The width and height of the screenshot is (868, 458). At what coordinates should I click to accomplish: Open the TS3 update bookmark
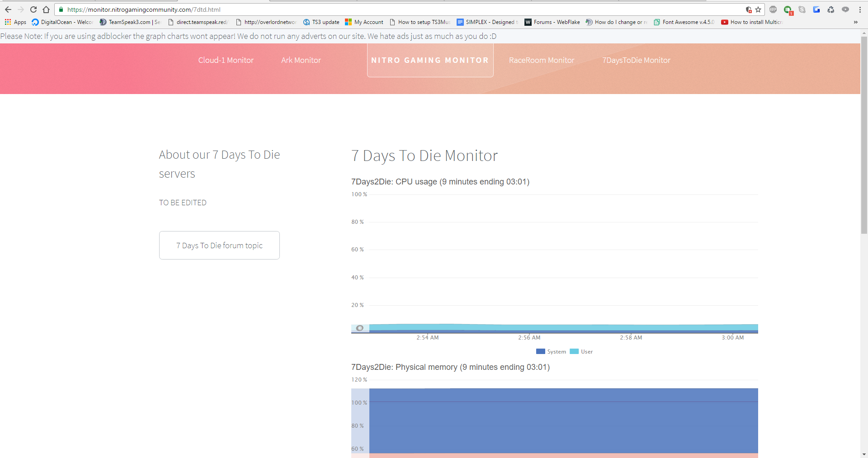321,22
